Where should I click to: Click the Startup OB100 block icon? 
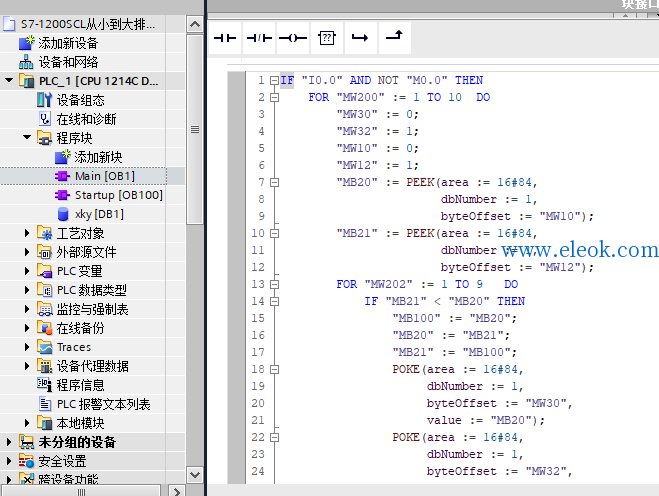click(62, 195)
